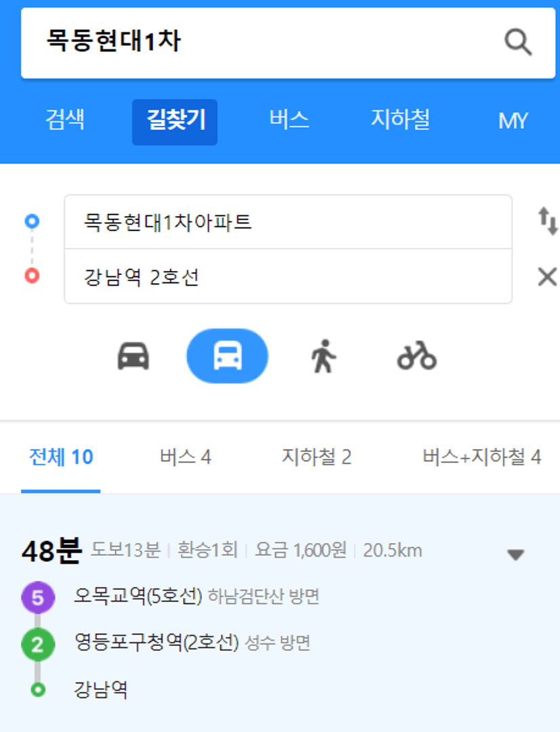
Task: Clear route with the X icon
Action: pyautogui.click(x=547, y=276)
